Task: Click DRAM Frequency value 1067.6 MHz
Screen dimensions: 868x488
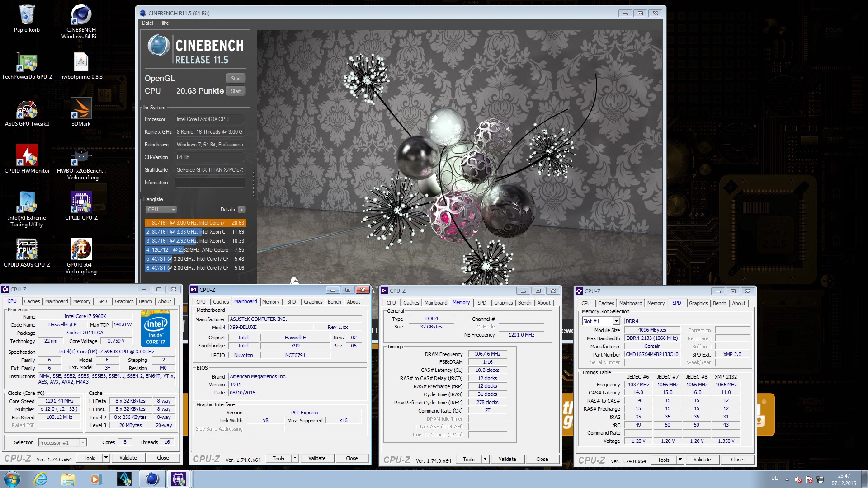Action: tap(487, 354)
